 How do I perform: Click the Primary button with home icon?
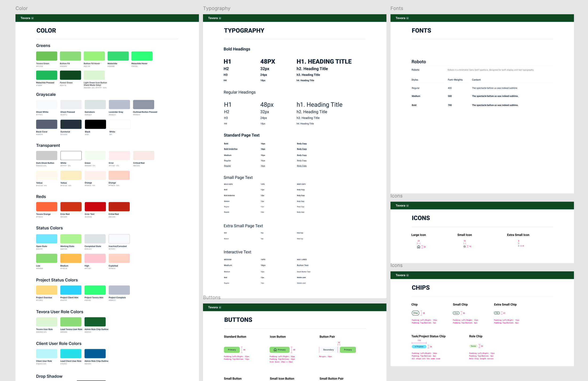pyautogui.click(x=279, y=350)
